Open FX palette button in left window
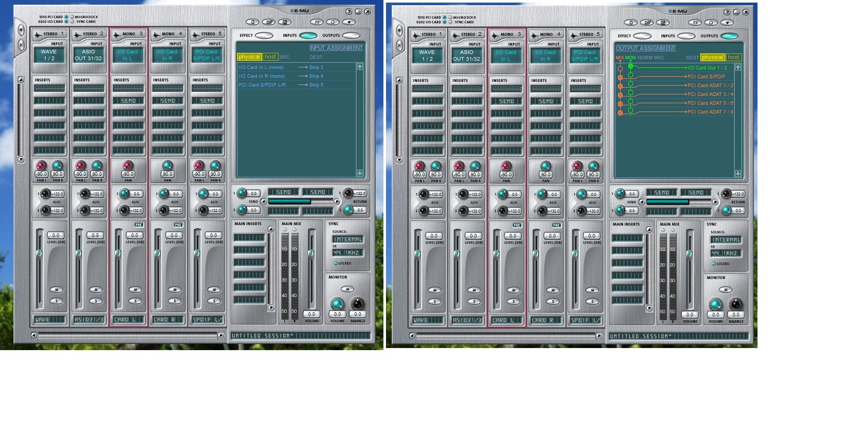The height and width of the screenshot is (444, 868). click(317, 22)
